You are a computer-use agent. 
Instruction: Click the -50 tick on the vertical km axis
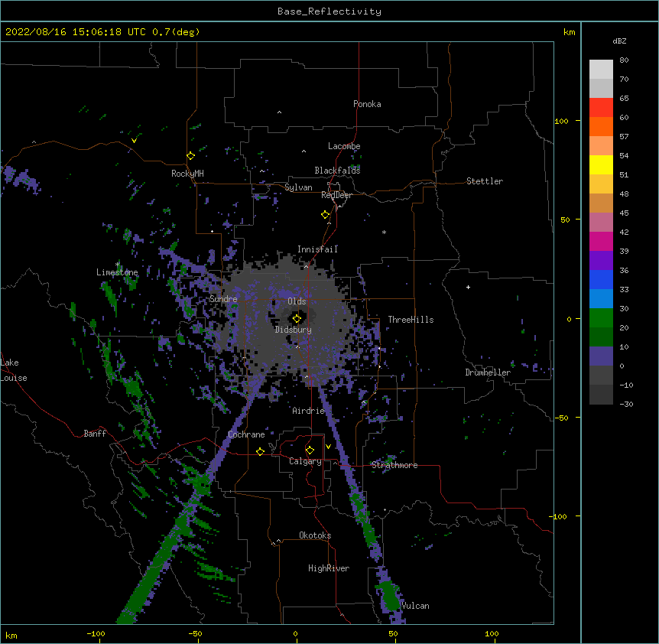point(561,418)
